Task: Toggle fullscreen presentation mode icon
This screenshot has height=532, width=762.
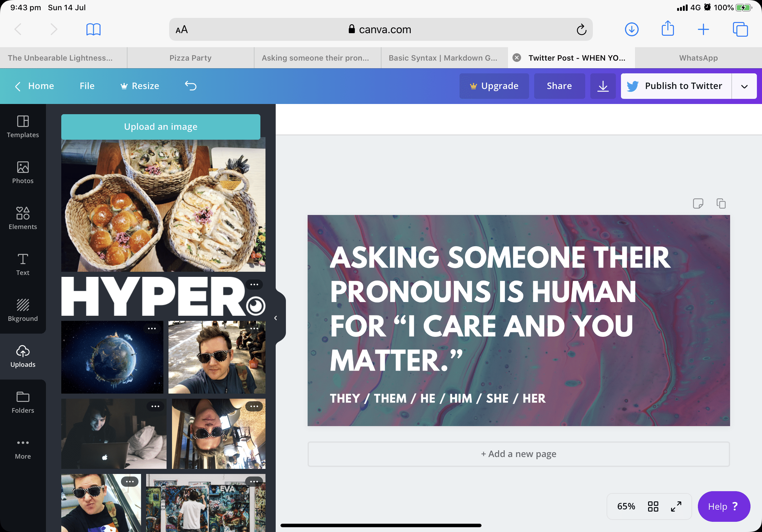Action: point(676,506)
